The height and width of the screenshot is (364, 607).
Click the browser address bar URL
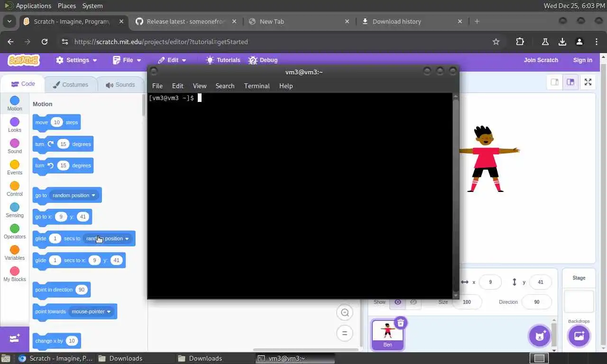point(161,42)
